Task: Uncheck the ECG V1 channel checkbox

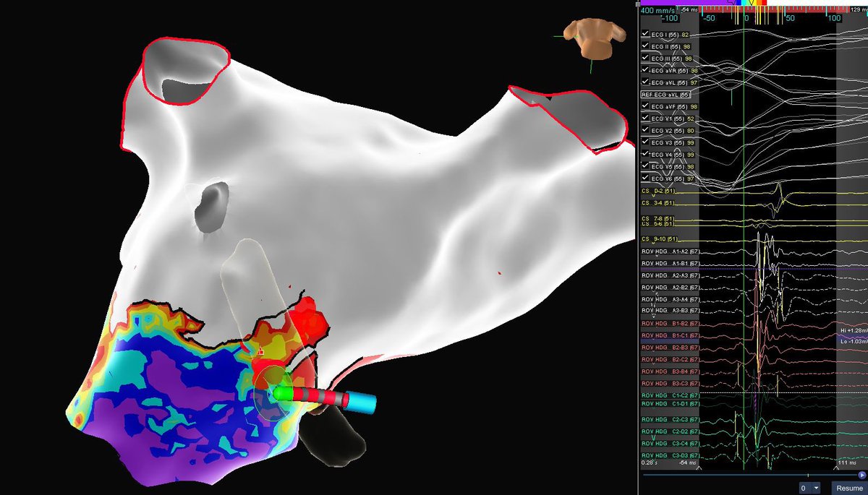Action: pos(646,118)
